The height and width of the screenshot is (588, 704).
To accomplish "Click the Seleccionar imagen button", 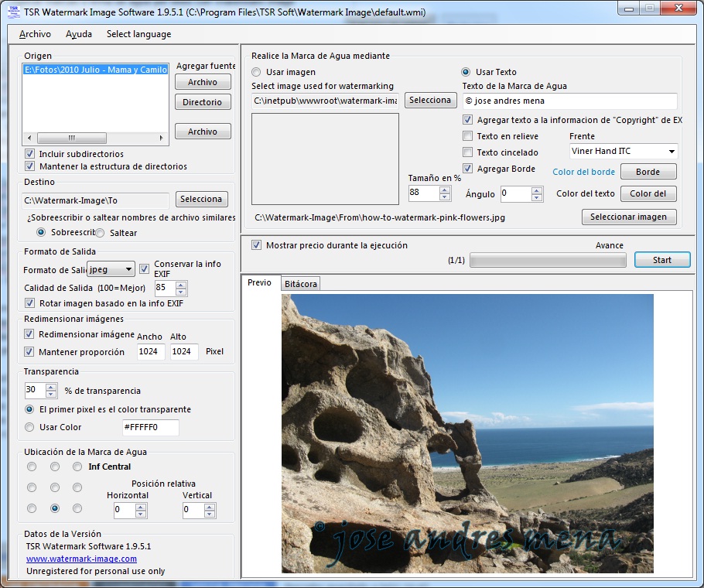I will click(x=629, y=217).
